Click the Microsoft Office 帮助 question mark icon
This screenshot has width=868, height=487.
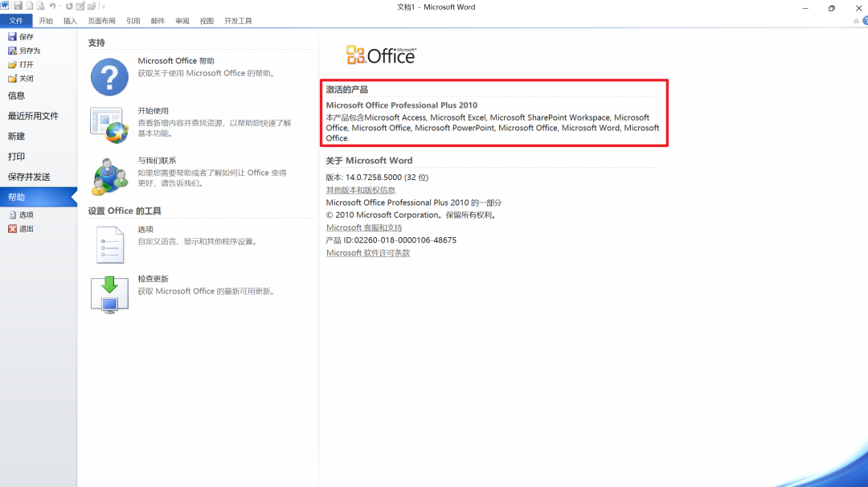pos(109,77)
